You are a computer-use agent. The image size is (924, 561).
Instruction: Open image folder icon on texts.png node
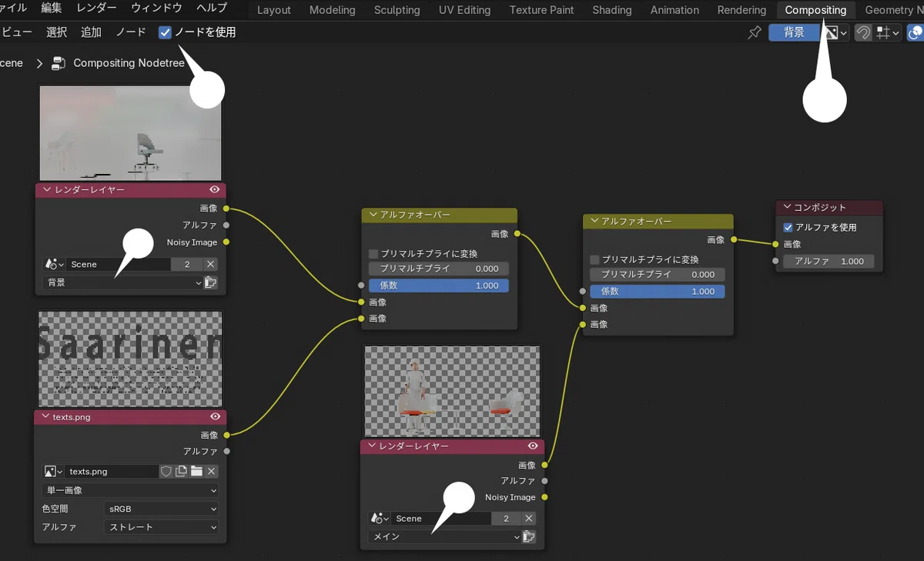coord(196,471)
